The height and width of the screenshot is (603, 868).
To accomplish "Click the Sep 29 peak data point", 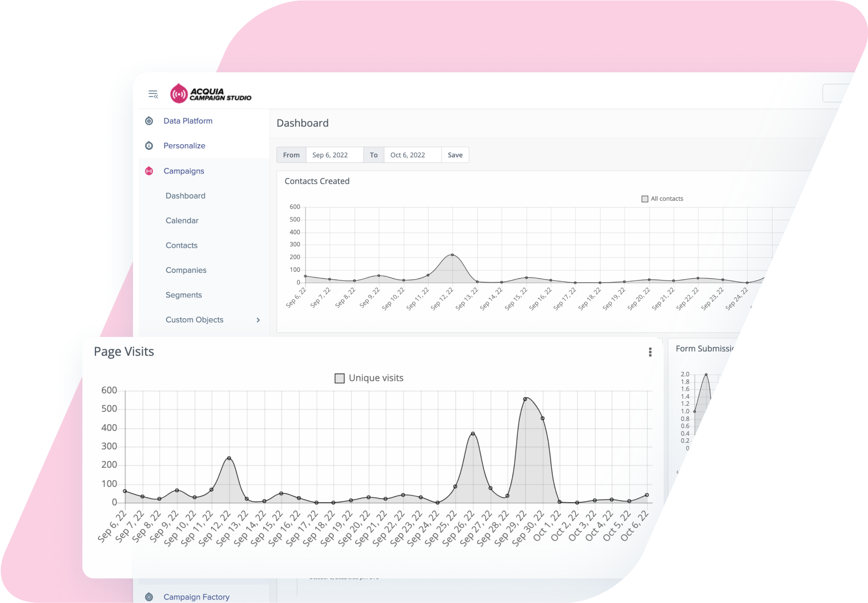I will click(x=525, y=399).
